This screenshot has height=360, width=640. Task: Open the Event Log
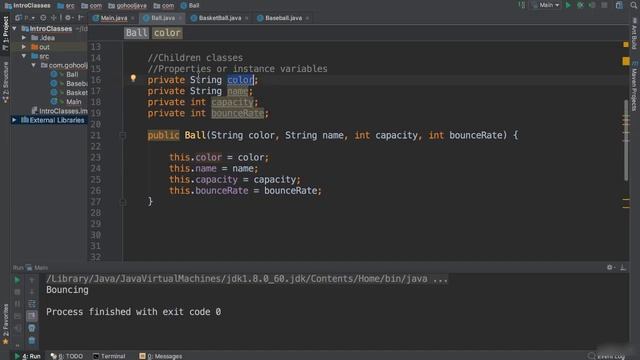(607, 356)
